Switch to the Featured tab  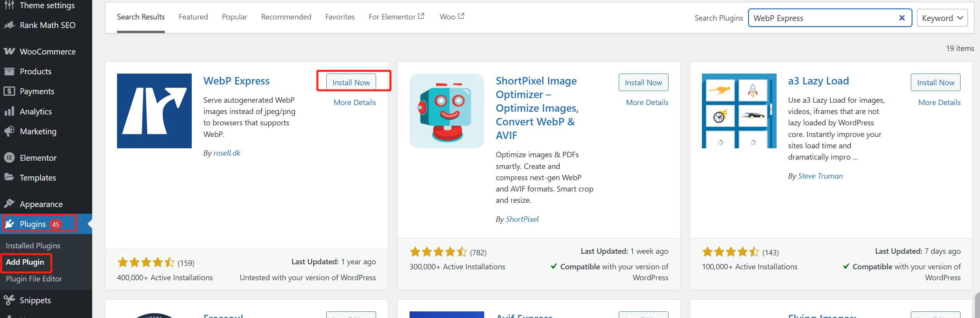click(193, 17)
